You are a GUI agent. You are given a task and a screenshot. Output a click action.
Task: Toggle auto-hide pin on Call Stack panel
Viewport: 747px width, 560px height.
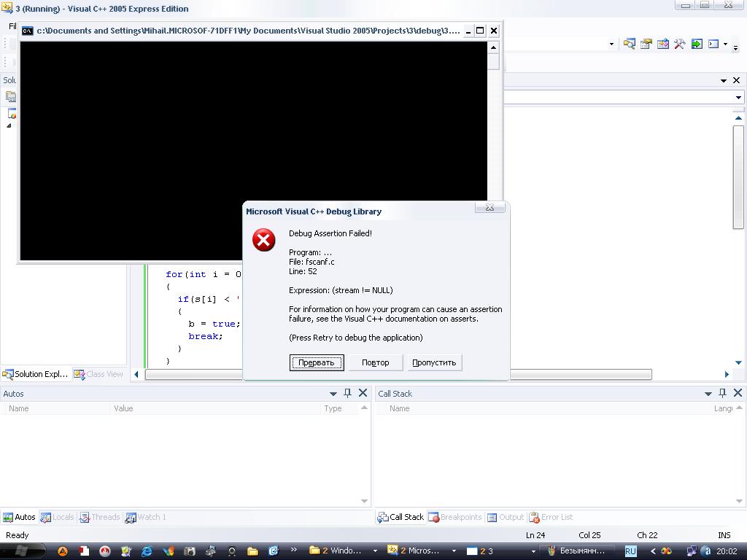pos(722,393)
